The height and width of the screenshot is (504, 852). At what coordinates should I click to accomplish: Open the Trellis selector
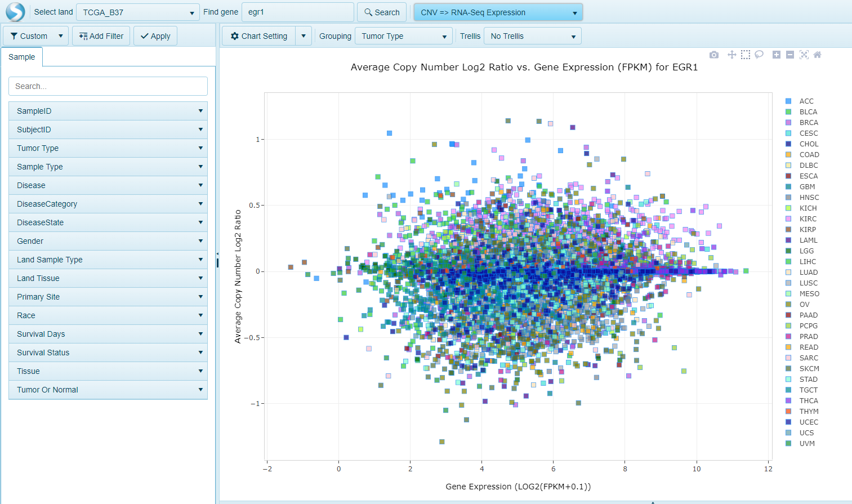(x=532, y=35)
